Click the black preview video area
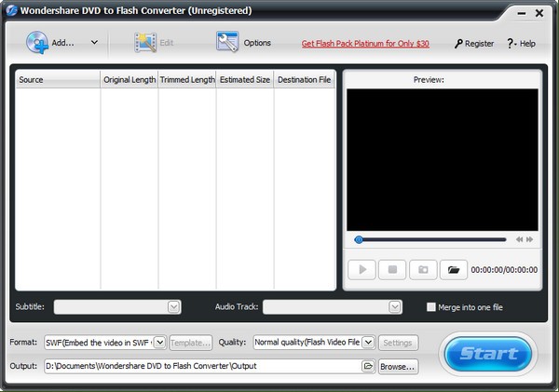This screenshot has height=392, width=559. pyautogui.click(x=443, y=160)
